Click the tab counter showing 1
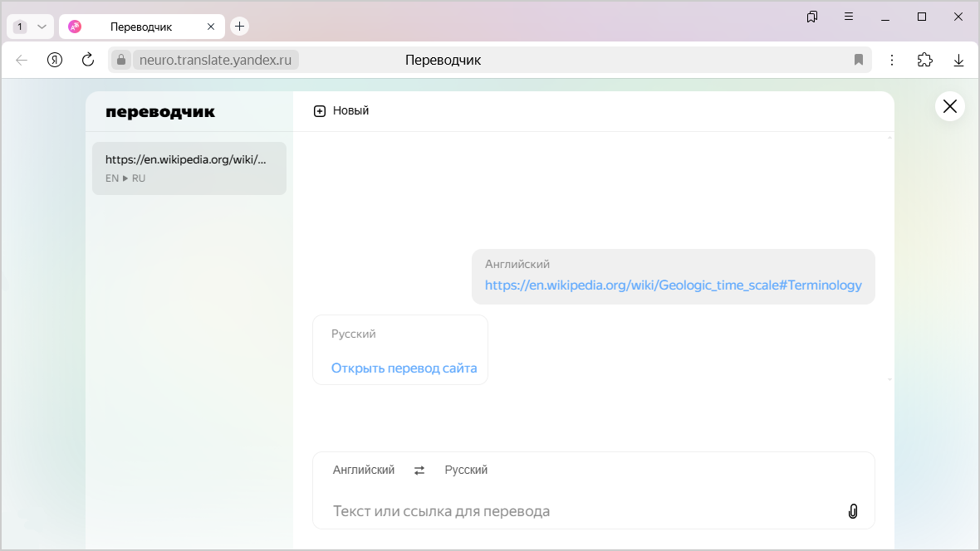The image size is (980, 551). [20, 27]
